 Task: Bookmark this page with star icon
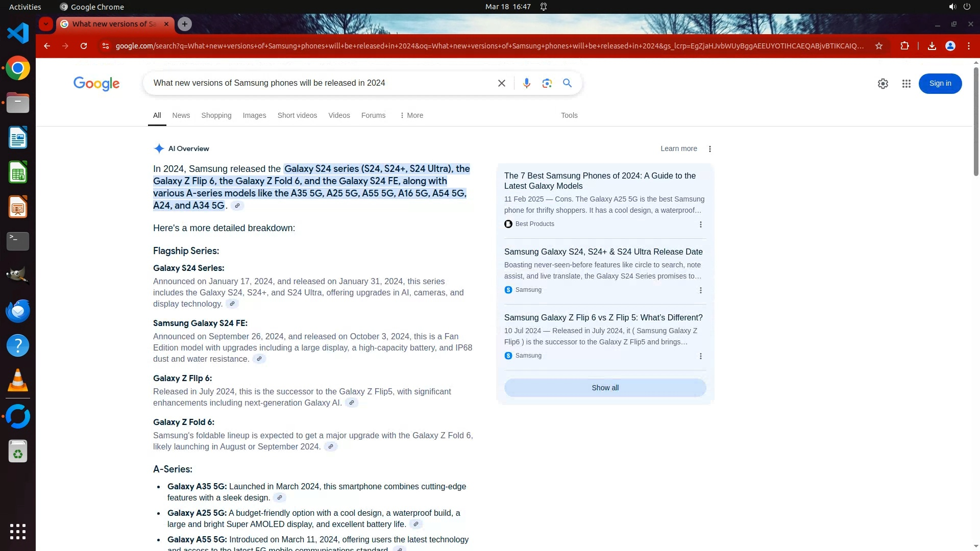pos(879,46)
